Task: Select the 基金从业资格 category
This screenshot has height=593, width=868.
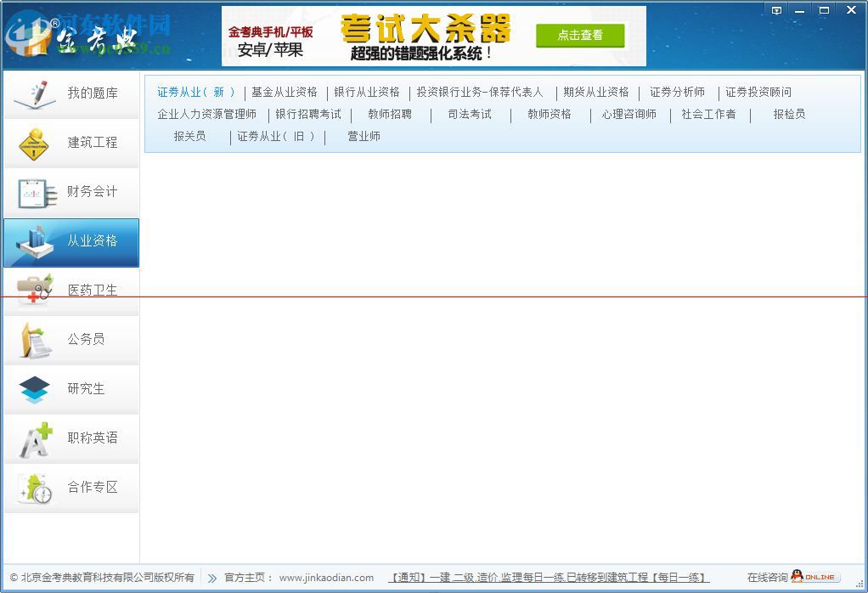Action: pos(288,92)
